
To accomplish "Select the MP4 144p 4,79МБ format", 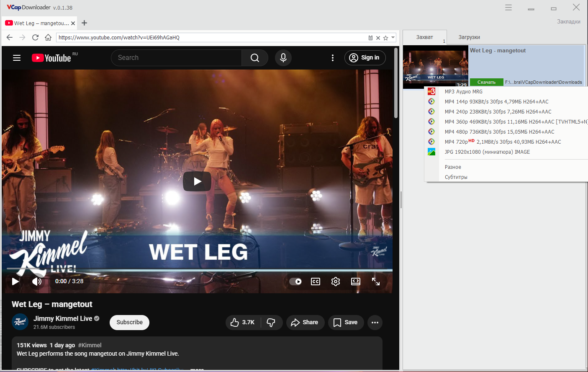I will [x=496, y=102].
